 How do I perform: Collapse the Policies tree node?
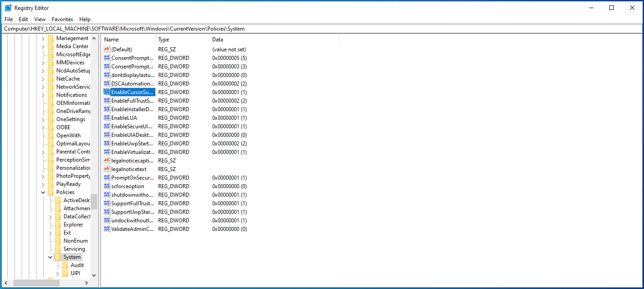(x=43, y=192)
